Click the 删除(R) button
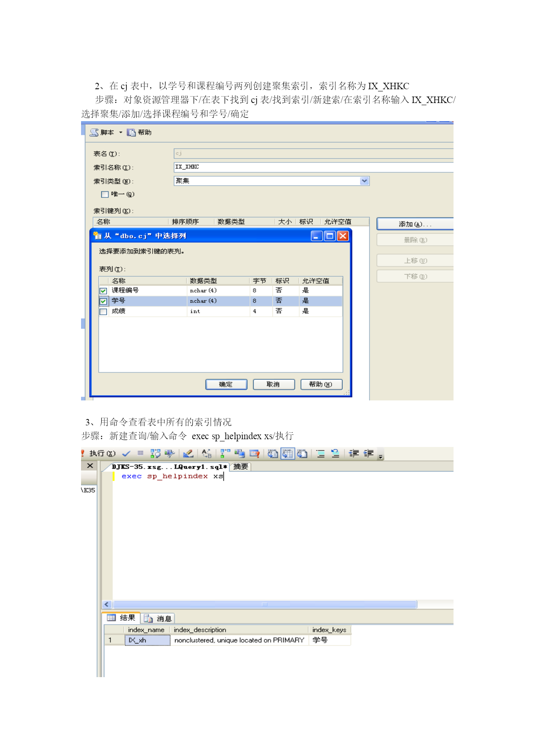535x756 pixels. (x=415, y=240)
